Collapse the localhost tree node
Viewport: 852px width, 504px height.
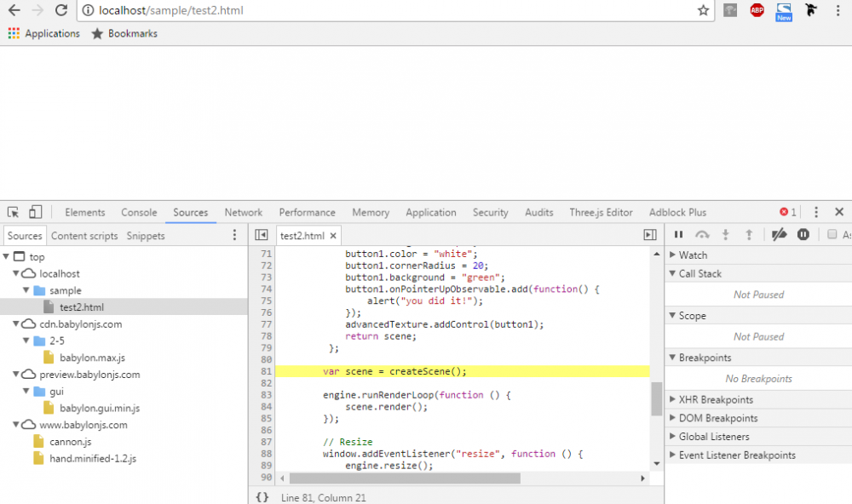16,273
